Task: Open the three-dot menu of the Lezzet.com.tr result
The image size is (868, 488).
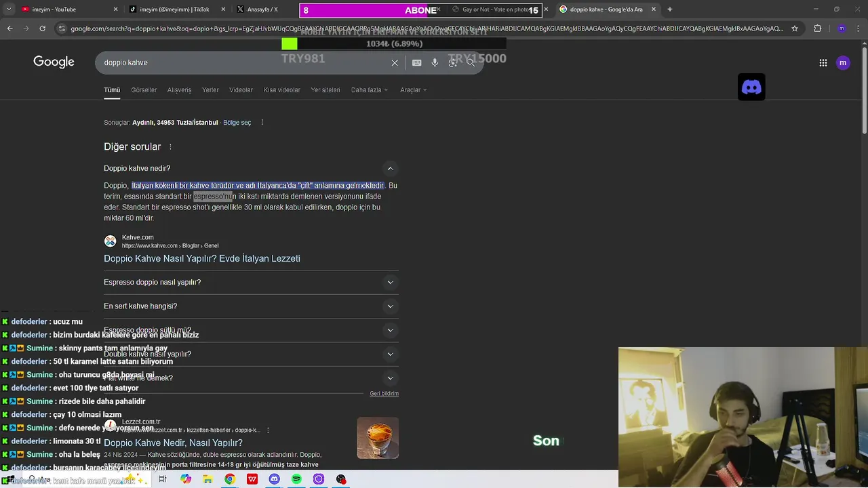Action: tap(268, 430)
